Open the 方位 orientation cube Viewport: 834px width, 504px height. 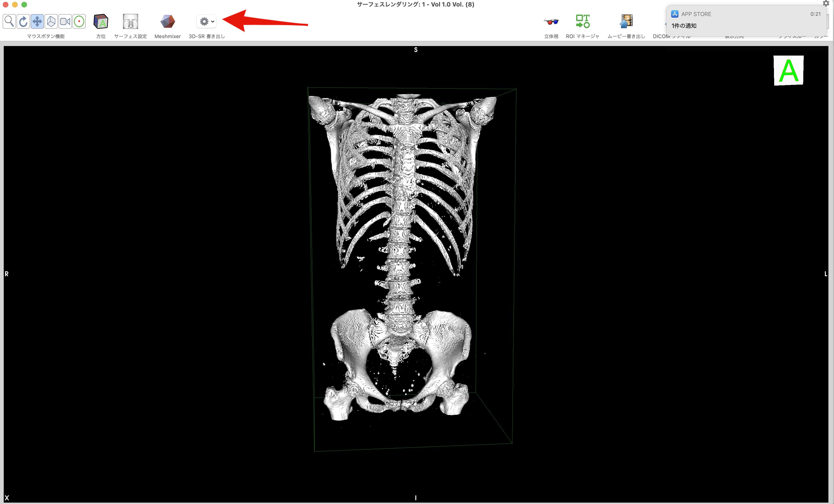101,22
